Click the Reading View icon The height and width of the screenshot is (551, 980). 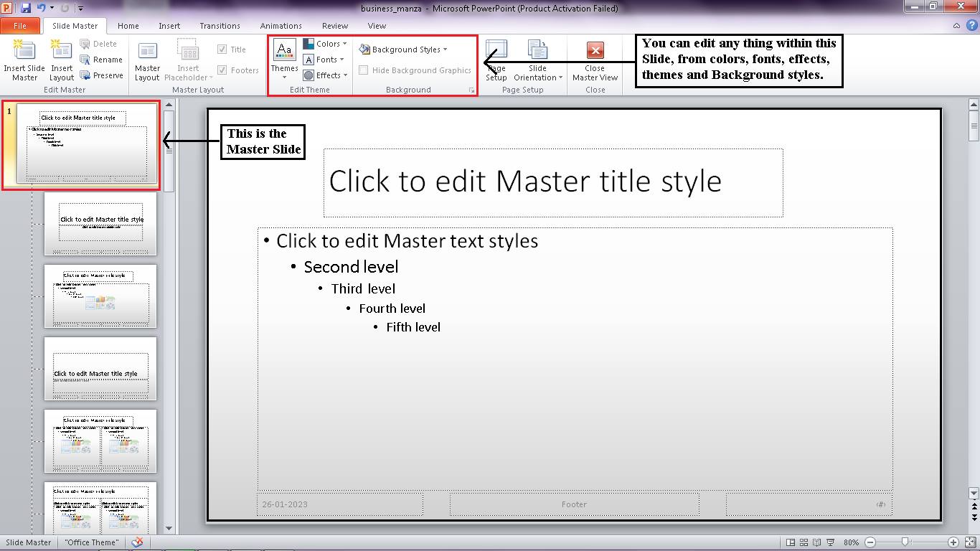click(819, 542)
